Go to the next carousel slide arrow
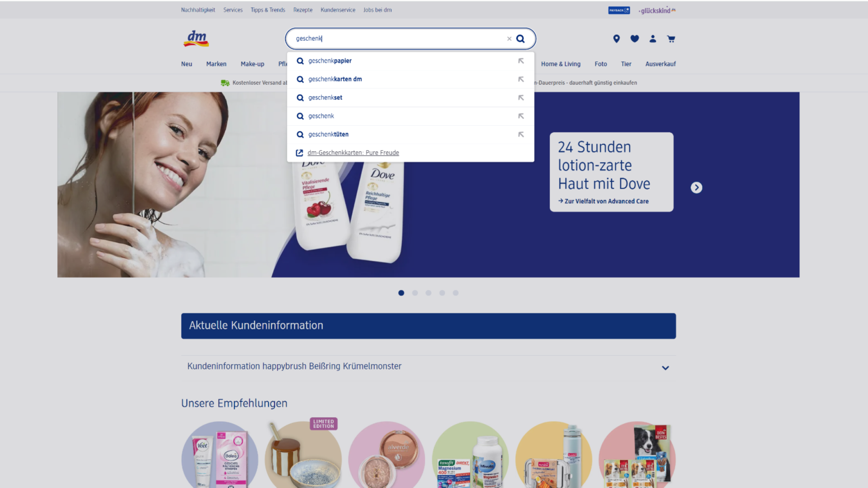 [696, 187]
